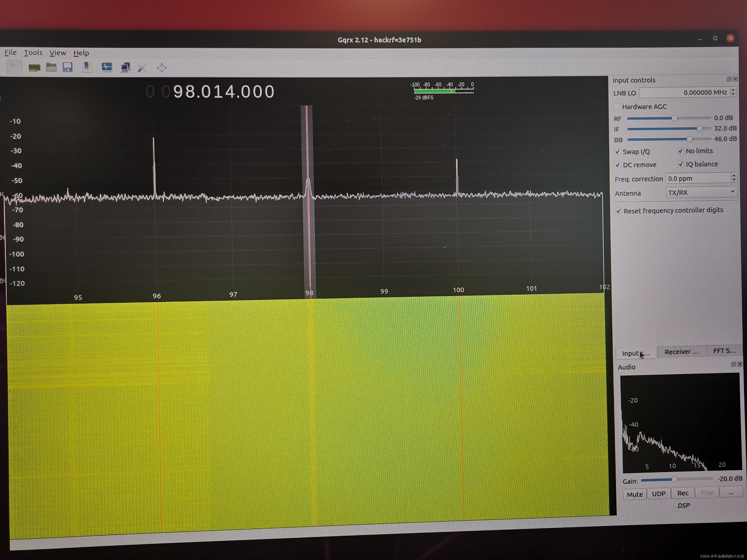
Task: Open the I/Q recording waveform icon
Action: pyautogui.click(x=107, y=67)
